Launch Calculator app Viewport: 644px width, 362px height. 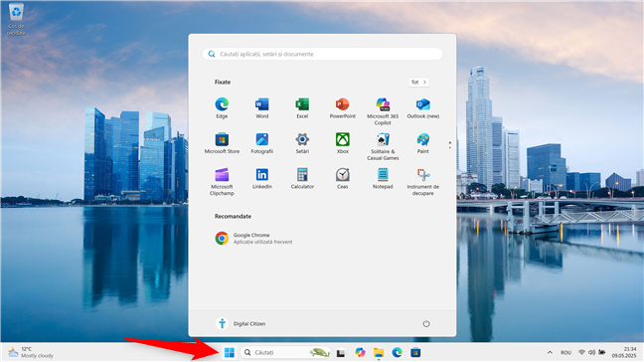click(x=302, y=178)
